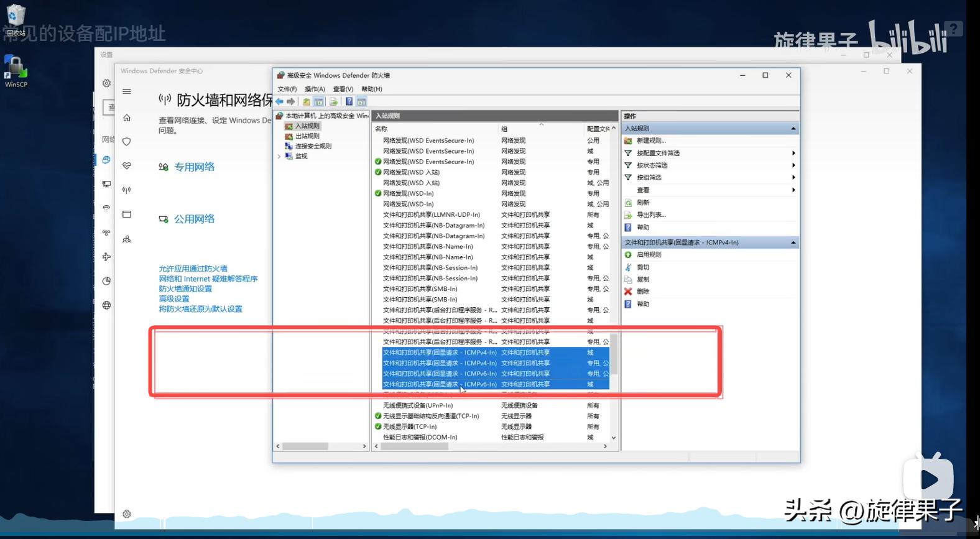
Task: Click 将防火墙还原为默认设置 link
Action: 200,308
